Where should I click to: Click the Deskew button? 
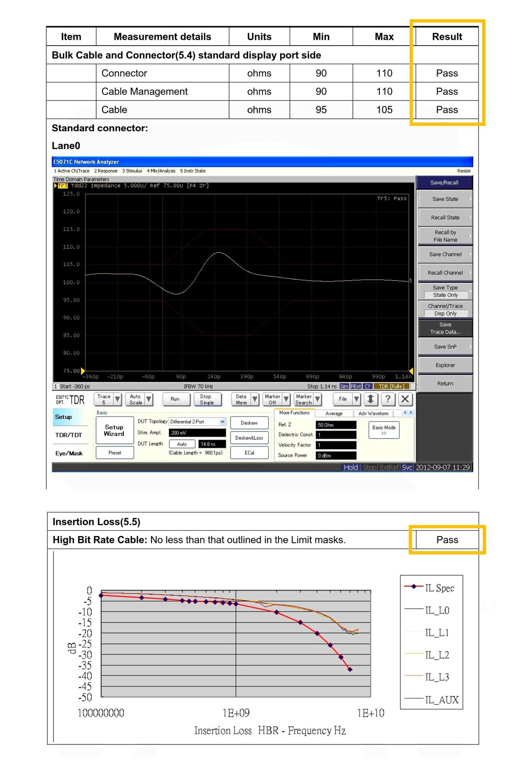click(249, 423)
